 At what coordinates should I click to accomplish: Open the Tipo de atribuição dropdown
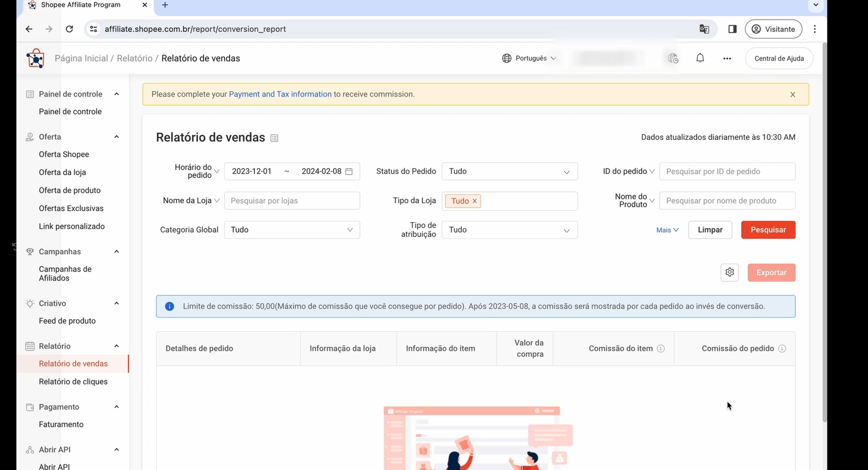point(510,230)
